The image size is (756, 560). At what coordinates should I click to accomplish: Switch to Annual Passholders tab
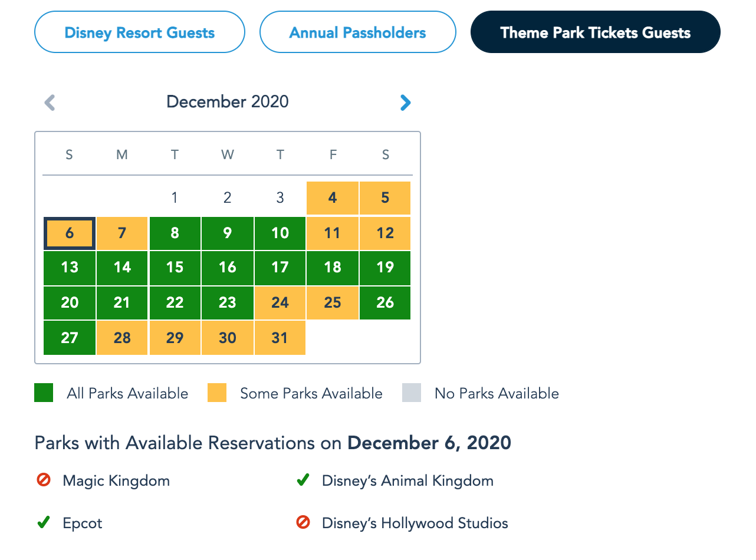pos(357,32)
